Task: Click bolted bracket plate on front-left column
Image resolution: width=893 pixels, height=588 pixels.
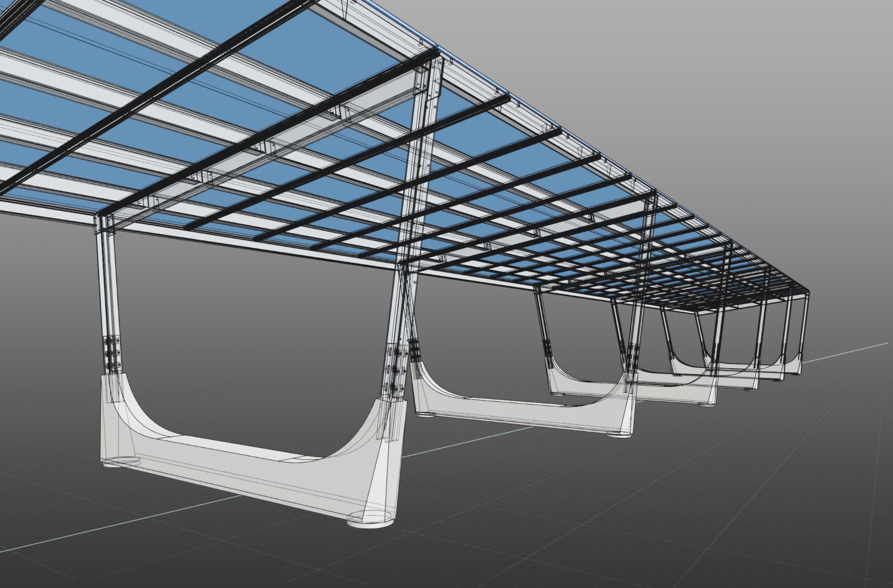Action: pyautogui.click(x=112, y=353)
